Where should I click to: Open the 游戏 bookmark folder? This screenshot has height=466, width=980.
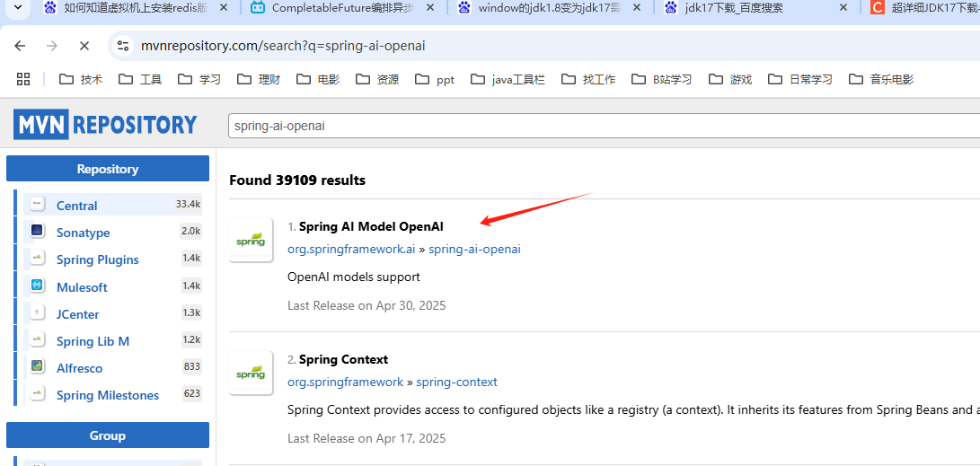tap(730, 79)
